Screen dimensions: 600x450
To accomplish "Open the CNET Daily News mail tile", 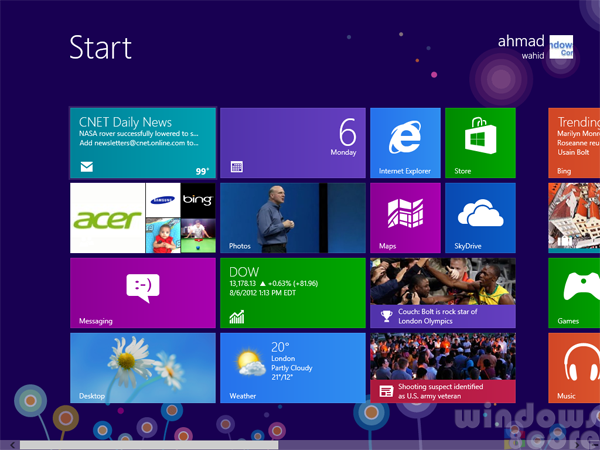I will (x=143, y=143).
